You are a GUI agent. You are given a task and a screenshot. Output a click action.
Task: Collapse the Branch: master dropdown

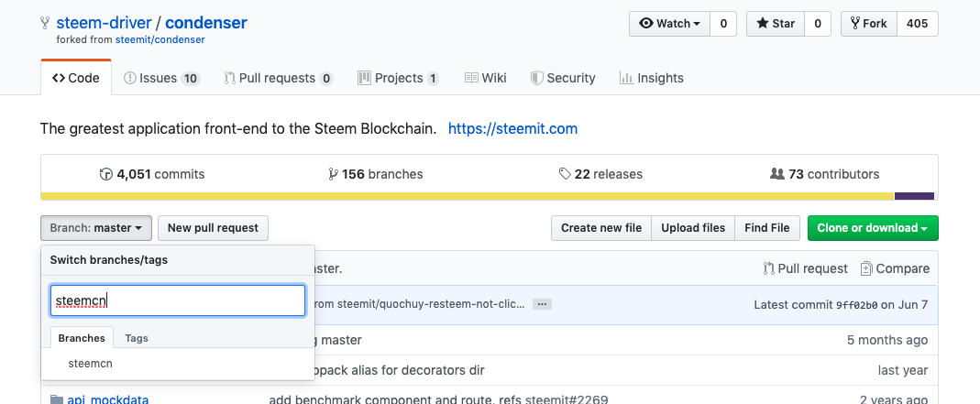(x=96, y=228)
